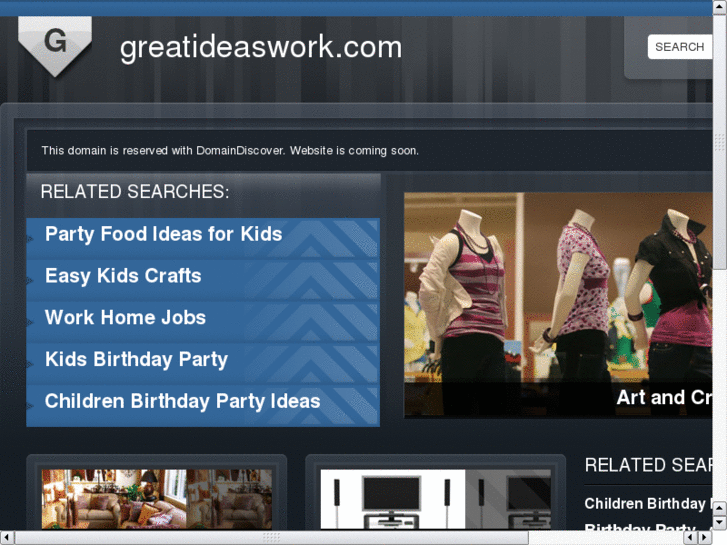Image resolution: width=727 pixels, height=545 pixels.
Task: Open the lower Children Birthday sidebar link
Action: tap(648, 503)
